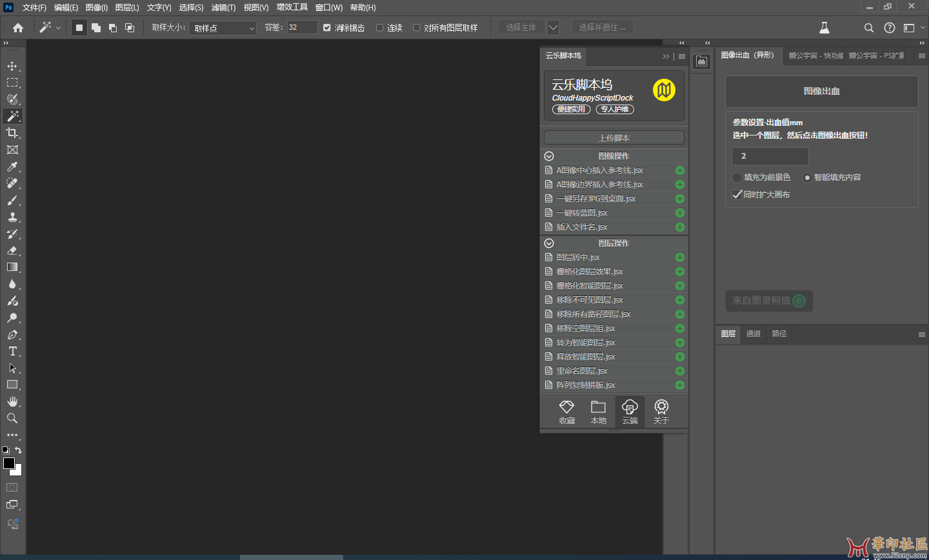The width and height of the screenshot is (929, 560).
Task: Select the Path Selection tool
Action: coord(12,368)
